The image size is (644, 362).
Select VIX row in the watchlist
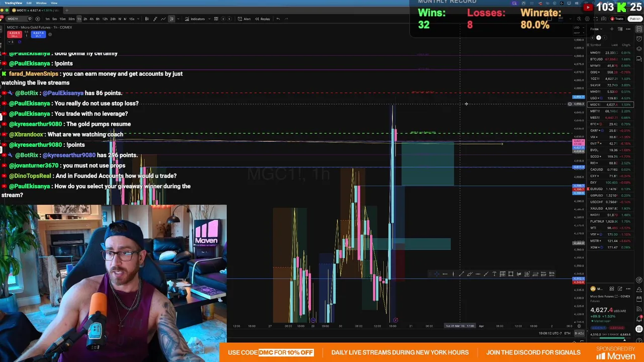610,137
